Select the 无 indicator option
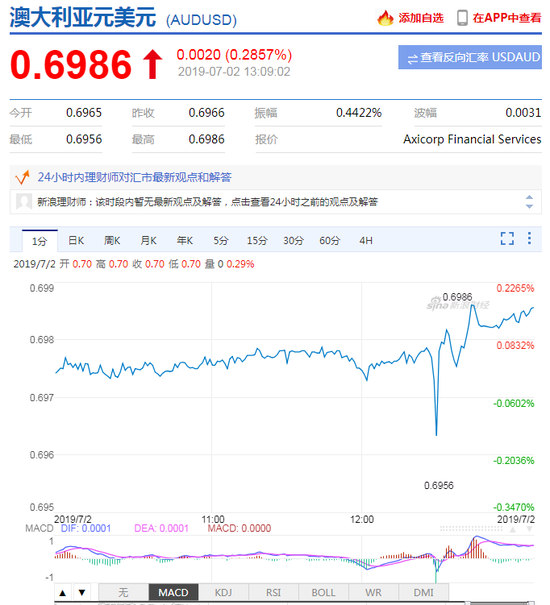The image size is (550, 605). coord(124,592)
